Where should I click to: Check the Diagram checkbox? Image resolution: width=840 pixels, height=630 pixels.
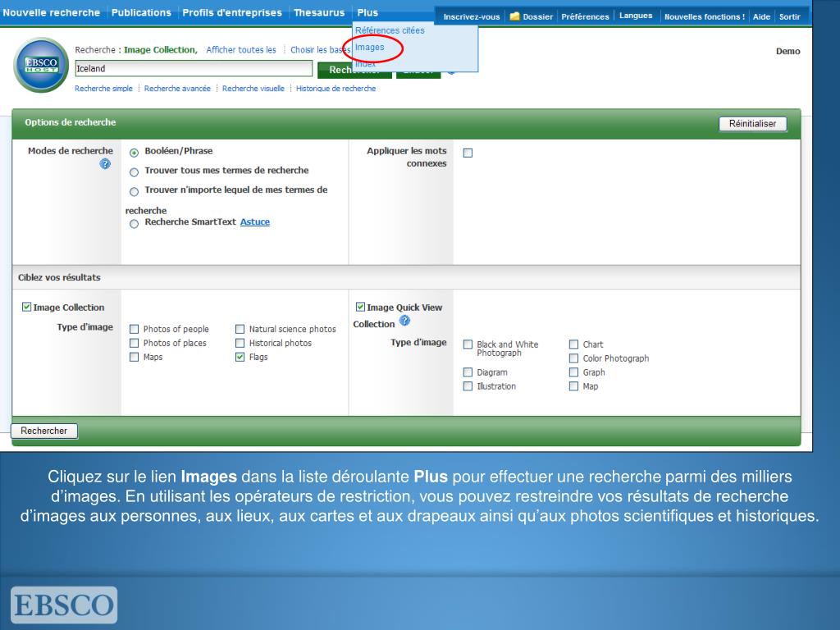468,372
